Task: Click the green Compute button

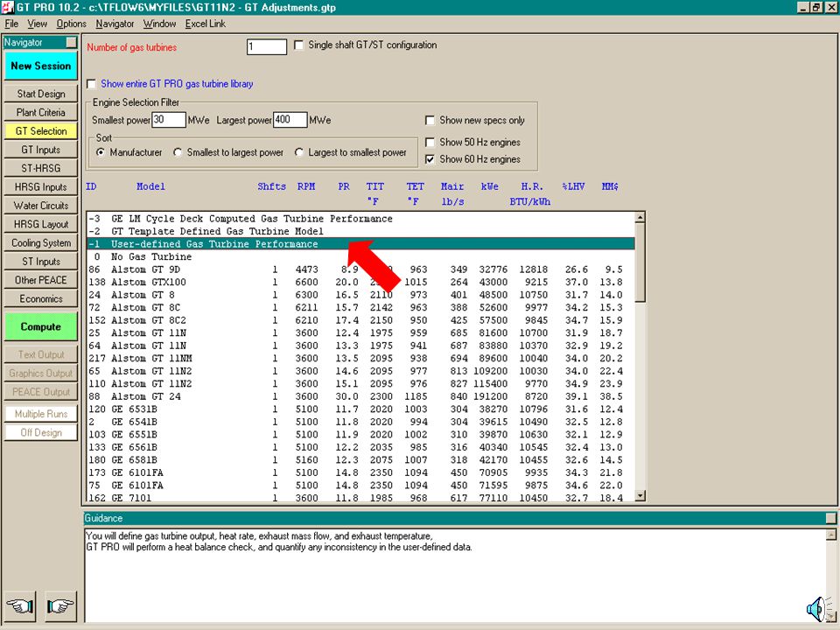Action: tap(41, 326)
